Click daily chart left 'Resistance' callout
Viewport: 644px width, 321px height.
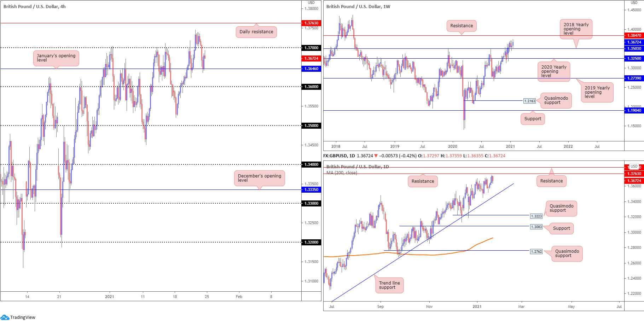coord(423,181)
